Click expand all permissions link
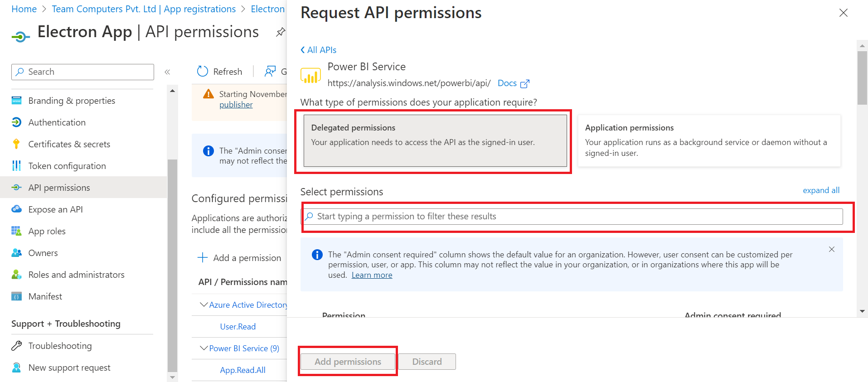Viewport: 868px width, 382px height. click(x=821, y=190)
